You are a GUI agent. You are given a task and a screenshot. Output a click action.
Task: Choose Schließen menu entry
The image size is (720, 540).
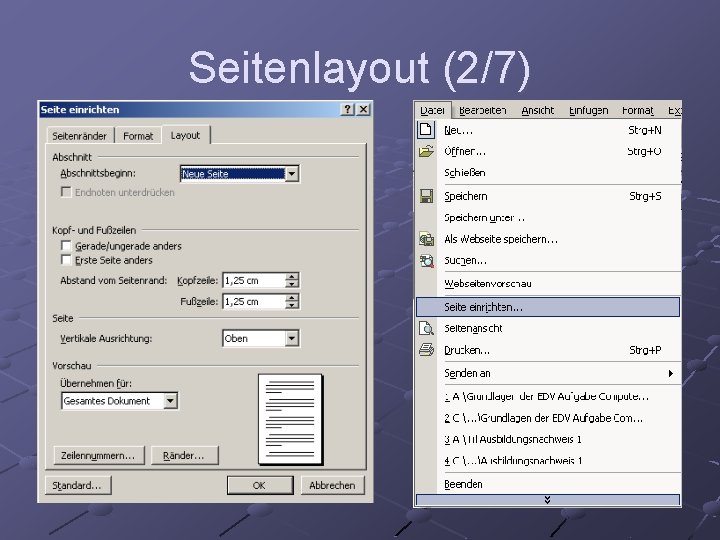point(547,173)
